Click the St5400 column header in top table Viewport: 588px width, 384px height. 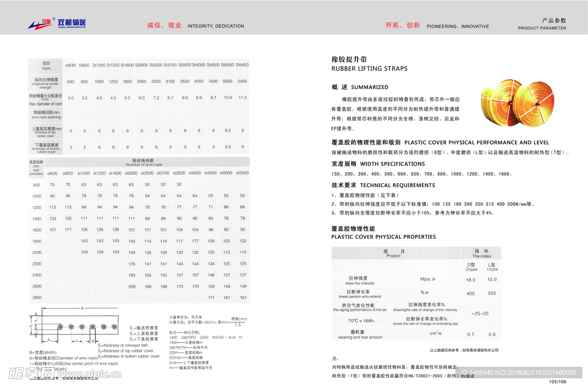[242, 65]
